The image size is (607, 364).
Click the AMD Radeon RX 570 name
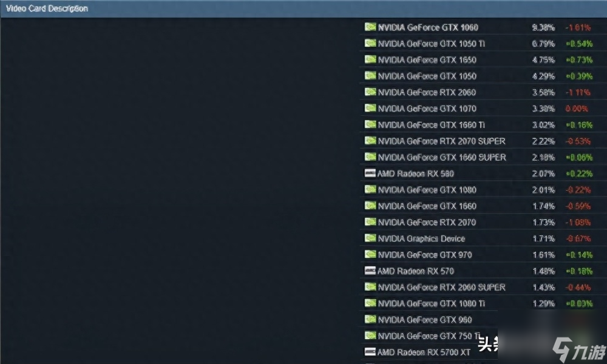[415, 271]
